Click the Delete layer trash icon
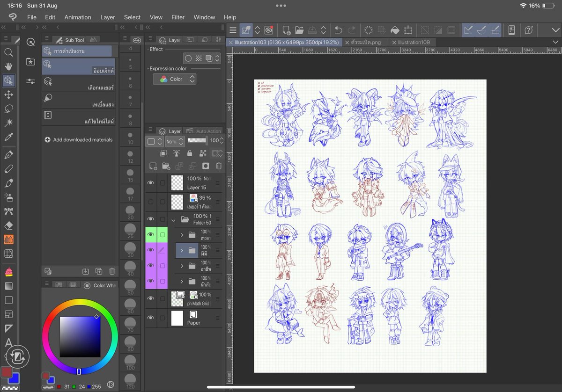562x392 pixels. click(x=219, y=166)
